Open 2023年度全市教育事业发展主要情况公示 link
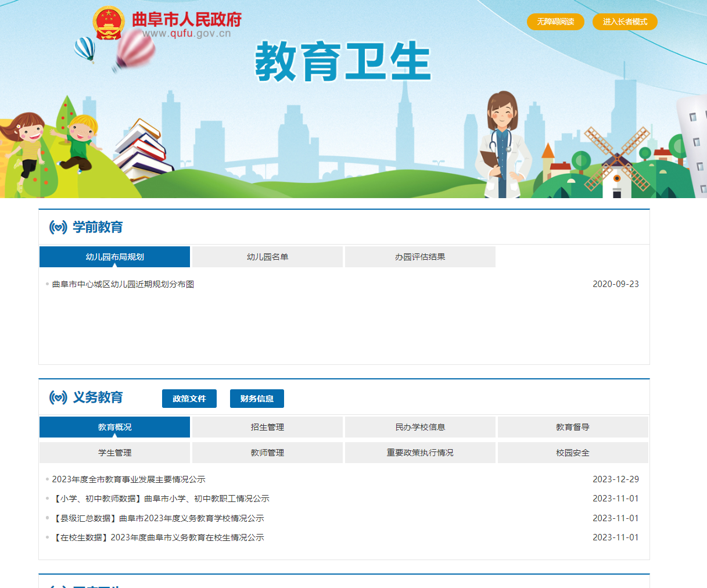707x588 pixels. coord(128,479)
